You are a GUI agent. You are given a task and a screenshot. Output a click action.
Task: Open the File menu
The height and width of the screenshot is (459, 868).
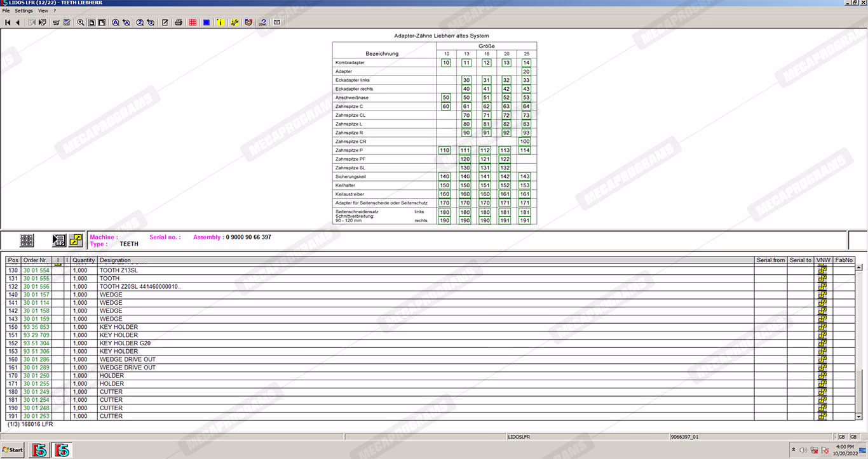tap(6, 11)
